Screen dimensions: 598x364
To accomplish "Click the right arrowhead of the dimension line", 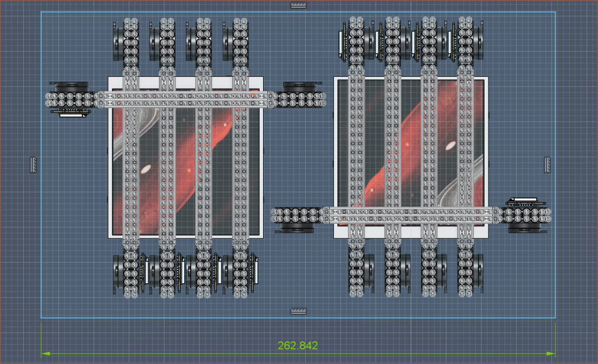I will coord(550,354).
